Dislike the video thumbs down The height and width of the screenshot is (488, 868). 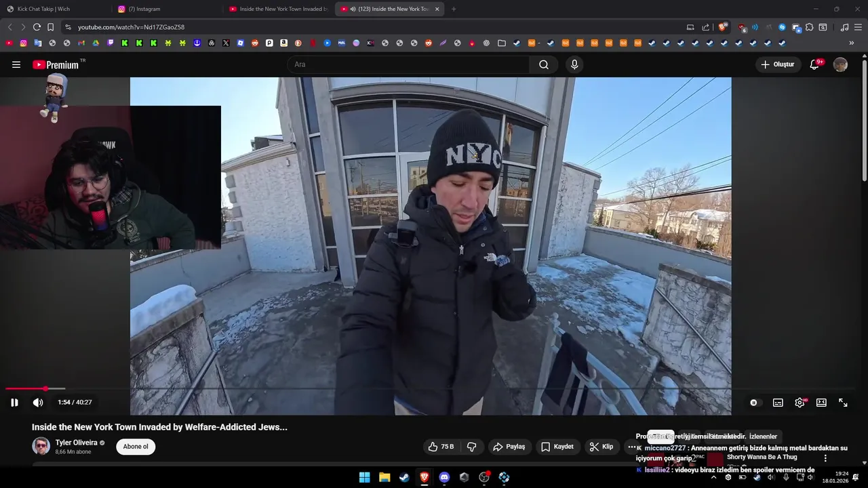click(x=472, y=447)
